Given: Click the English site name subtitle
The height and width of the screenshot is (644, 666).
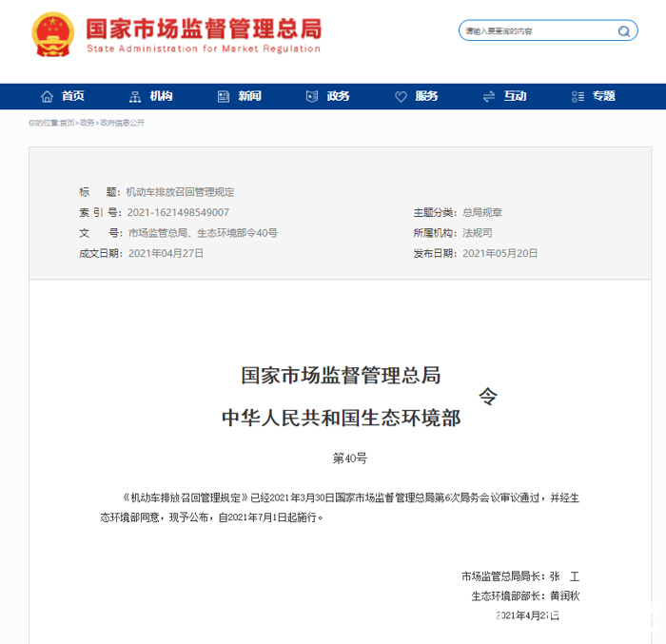Looking at the screenshot, I should [x=203, y=49].
